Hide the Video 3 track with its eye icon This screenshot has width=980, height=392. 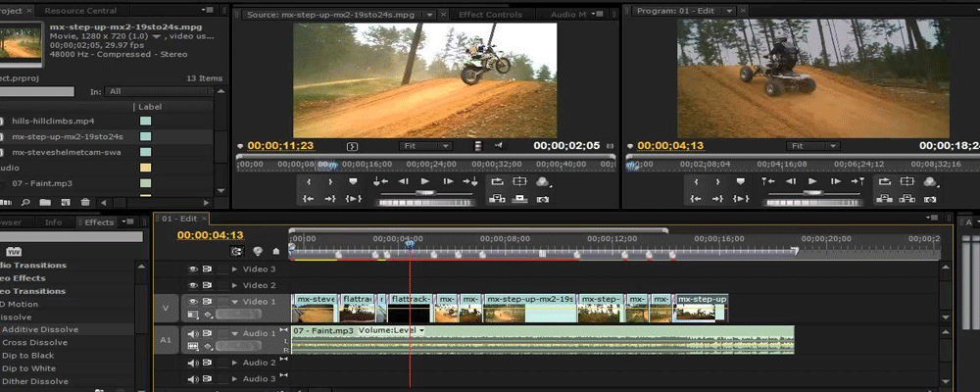(x=193, y=269)
